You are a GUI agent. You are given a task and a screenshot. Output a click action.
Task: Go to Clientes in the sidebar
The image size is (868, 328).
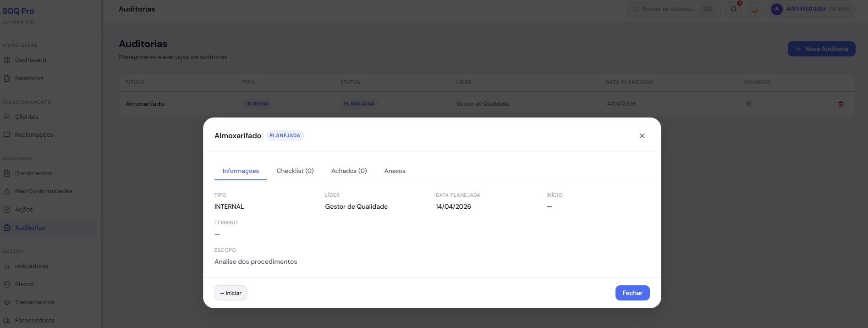[x=27, y=117]
